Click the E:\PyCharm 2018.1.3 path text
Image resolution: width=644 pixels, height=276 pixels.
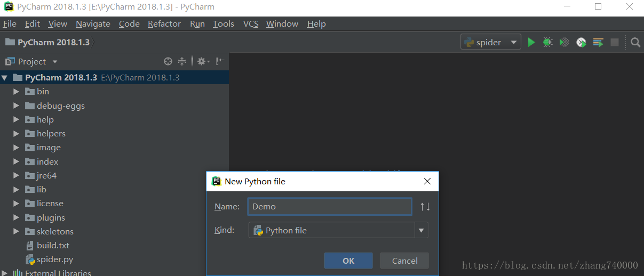pos(140,78)
